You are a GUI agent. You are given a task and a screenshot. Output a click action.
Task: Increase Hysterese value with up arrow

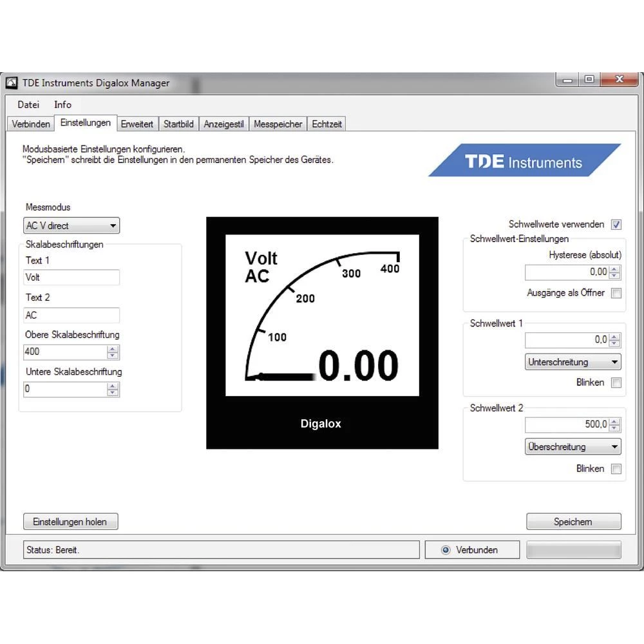click(614, 269)
